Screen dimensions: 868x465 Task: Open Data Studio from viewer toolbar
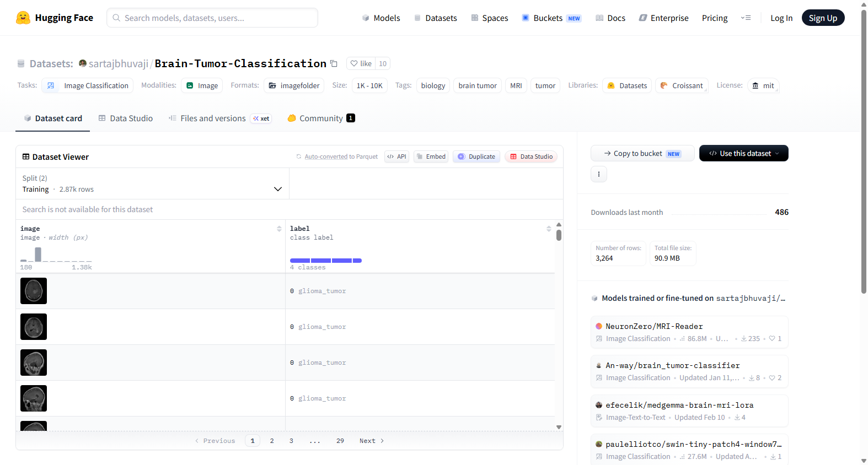(531, 156)
